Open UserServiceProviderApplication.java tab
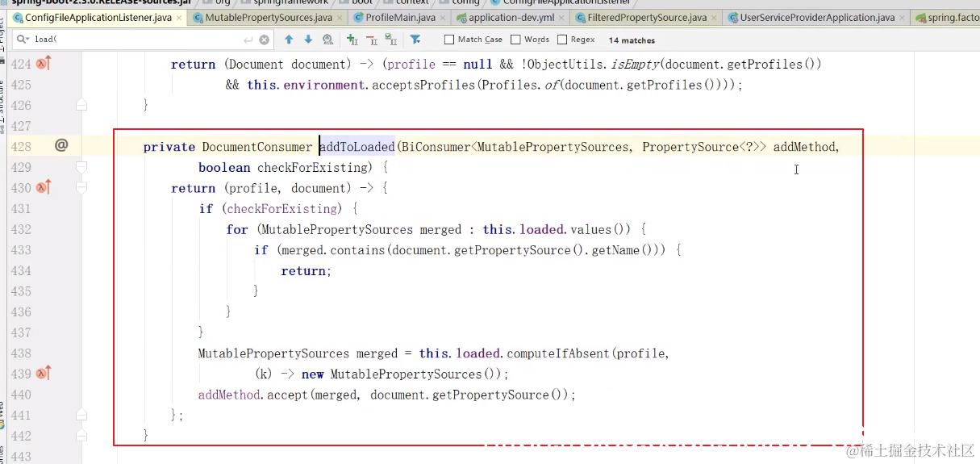Image resolution: width=980 pixels, height=464 pixels. tap(817, 17)
